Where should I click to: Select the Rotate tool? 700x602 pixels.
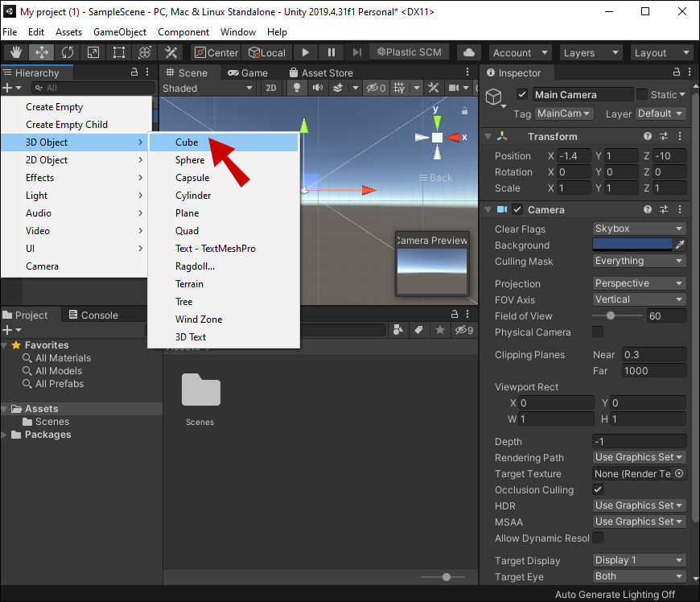[68, 52]
